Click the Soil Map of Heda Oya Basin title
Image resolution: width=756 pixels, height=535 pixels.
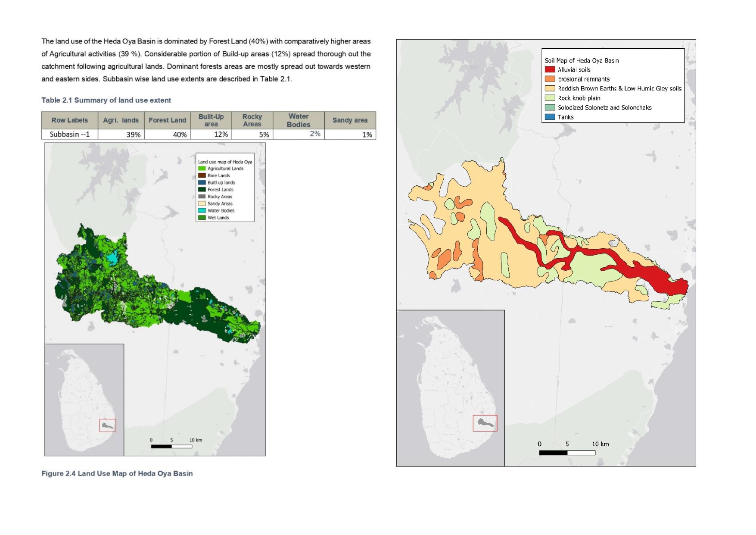pos(582,60)
